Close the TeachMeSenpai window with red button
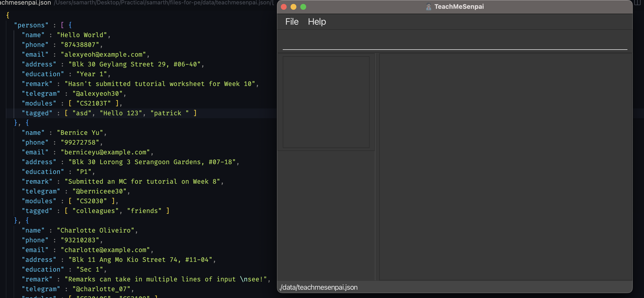The image size is (644, 298). [283, 7]
